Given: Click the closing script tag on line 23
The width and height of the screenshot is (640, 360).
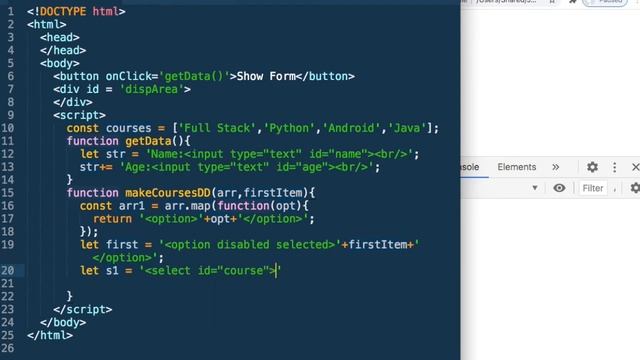Looking at the screenshot, I should point(82,309).
